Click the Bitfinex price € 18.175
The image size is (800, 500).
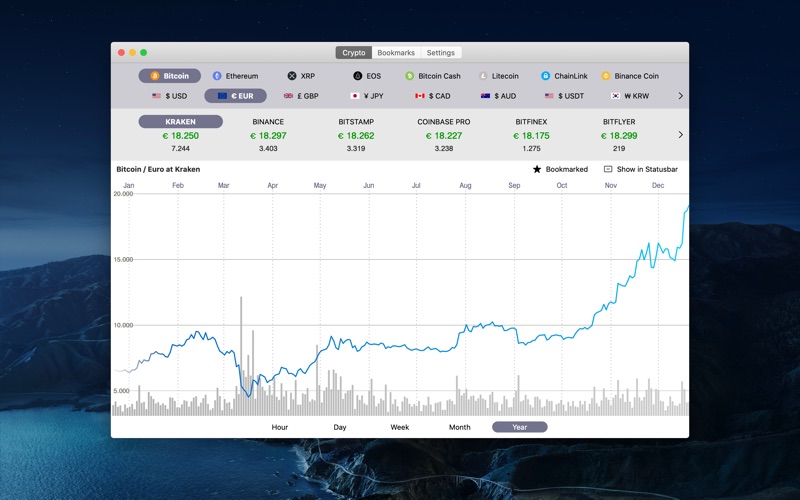point(531,136)
